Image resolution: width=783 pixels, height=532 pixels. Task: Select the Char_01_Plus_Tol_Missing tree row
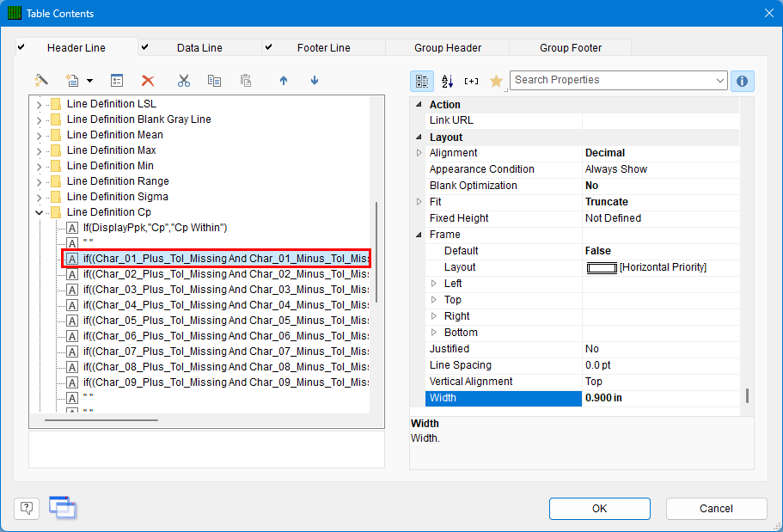217,259
